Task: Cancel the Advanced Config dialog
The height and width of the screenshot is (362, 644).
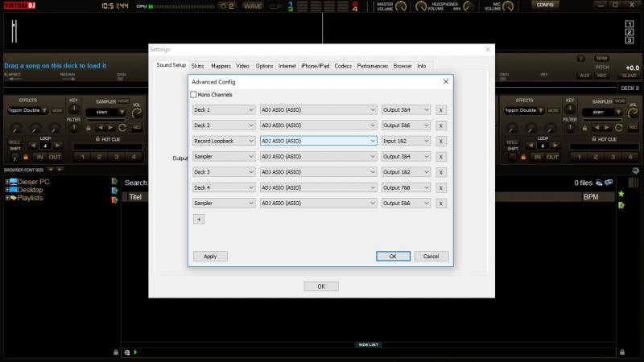Action: click(431, 257)
